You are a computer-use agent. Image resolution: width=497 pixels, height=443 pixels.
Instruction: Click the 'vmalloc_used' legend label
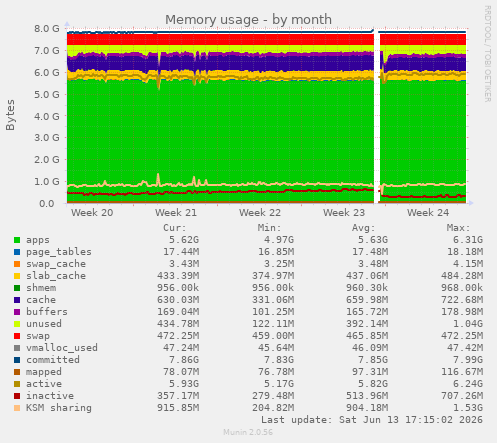click(62, 348)
